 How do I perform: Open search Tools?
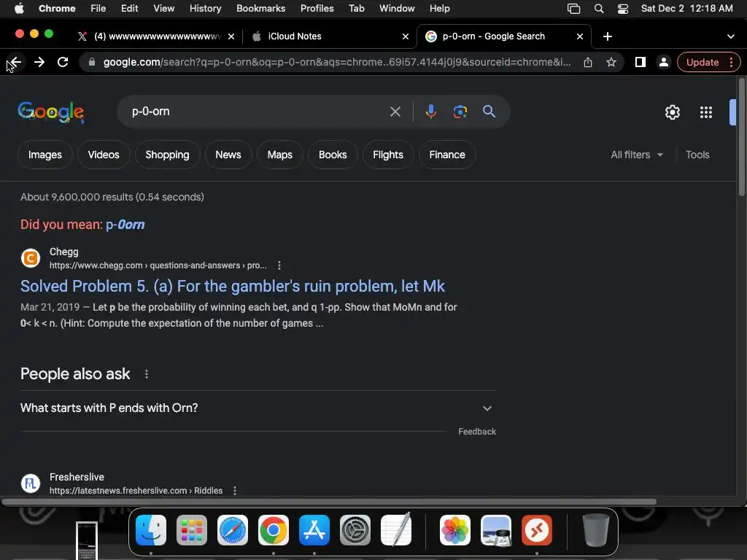[697, 155]
